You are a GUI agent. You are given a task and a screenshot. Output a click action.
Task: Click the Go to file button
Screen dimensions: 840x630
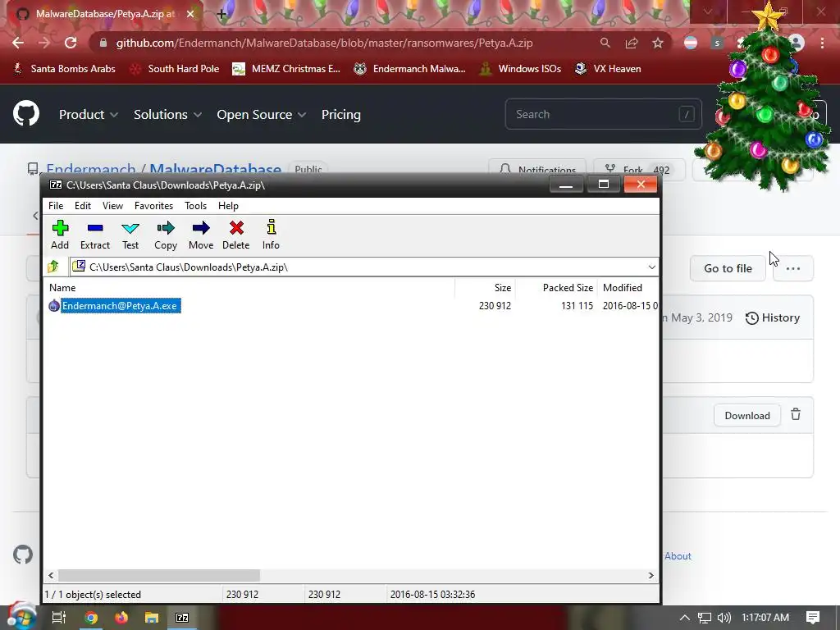[728, 268]
